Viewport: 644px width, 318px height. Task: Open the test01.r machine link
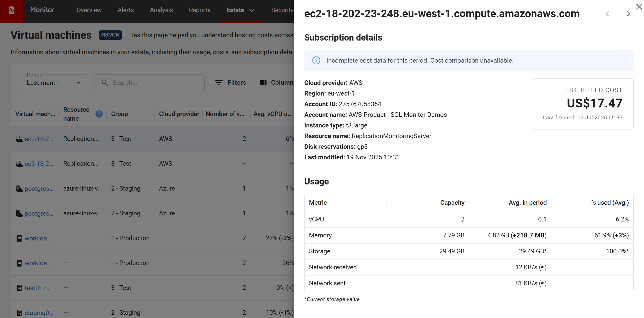tap(37, 288)
